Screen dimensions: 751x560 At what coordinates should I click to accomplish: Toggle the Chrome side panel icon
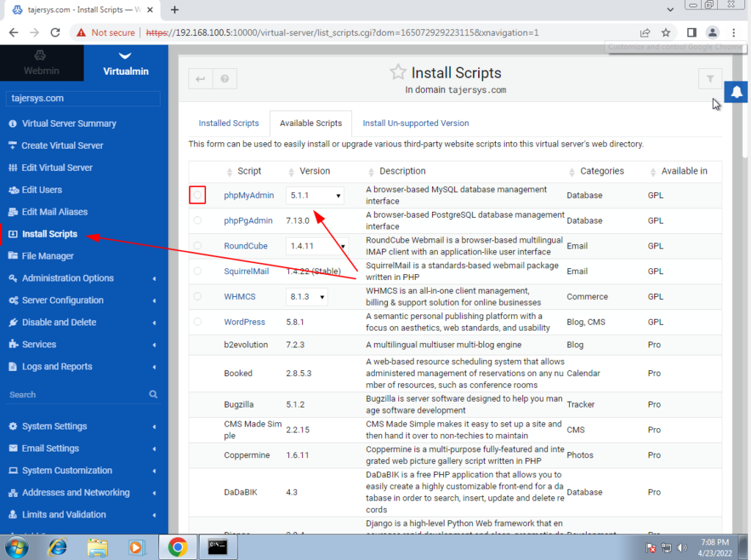point(691,32)
